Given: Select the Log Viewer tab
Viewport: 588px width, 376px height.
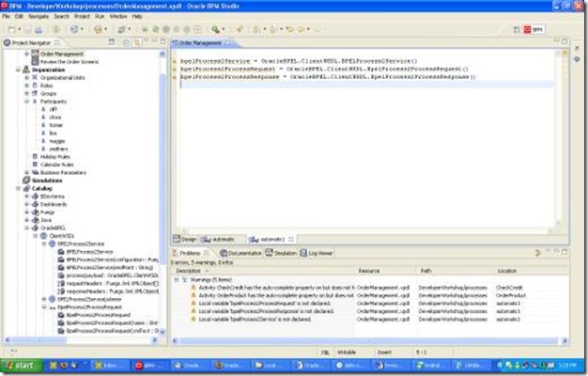Looking at the screenshot, I should pos(317,253).
